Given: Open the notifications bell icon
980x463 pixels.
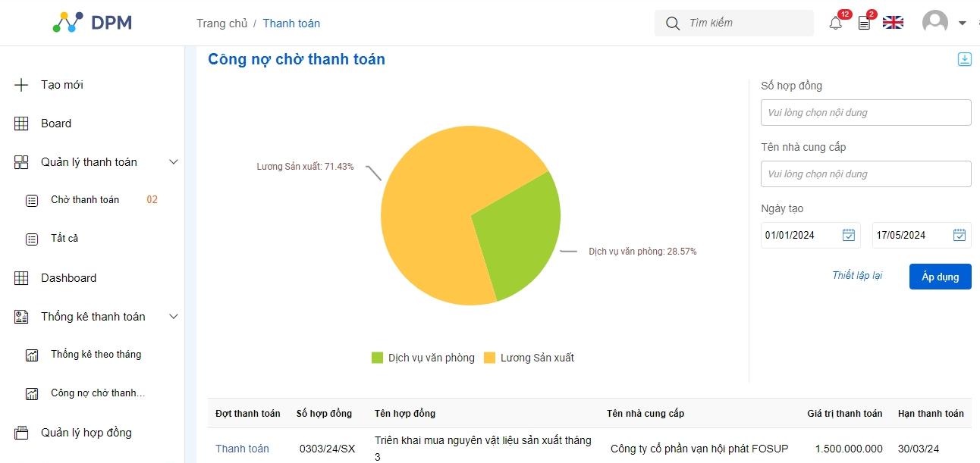Looking at the screenshot, I should 835,23.
